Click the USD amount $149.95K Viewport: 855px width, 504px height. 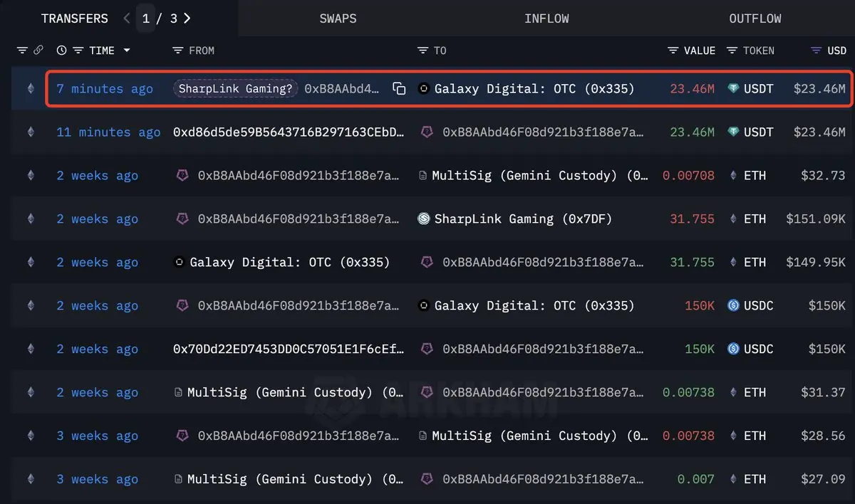(816, 263)
